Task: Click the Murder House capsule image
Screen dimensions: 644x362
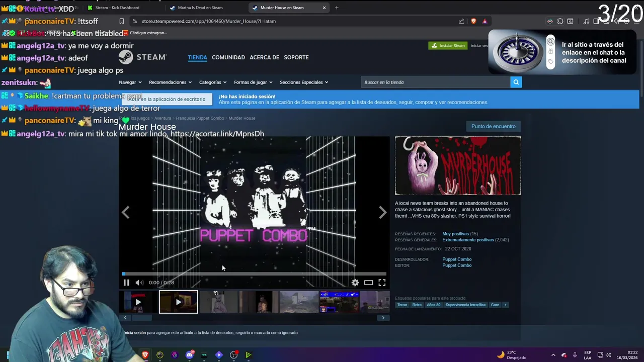Action: point(458,165)
